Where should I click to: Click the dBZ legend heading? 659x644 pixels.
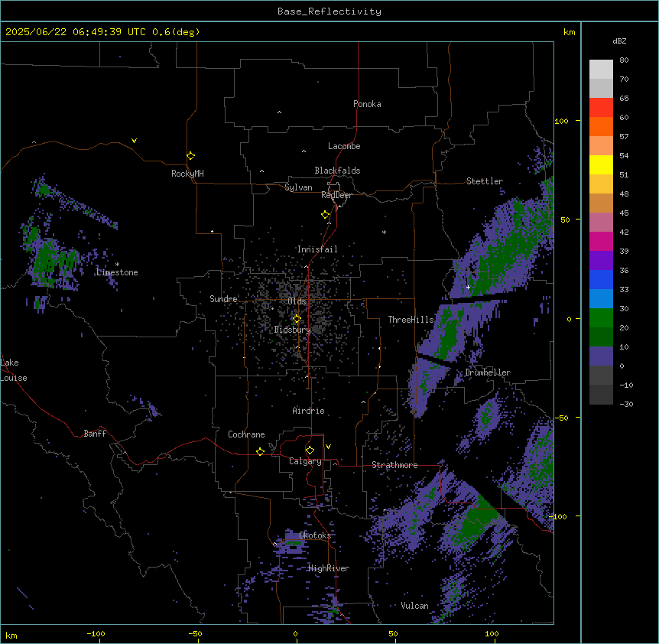pos(619,41)
